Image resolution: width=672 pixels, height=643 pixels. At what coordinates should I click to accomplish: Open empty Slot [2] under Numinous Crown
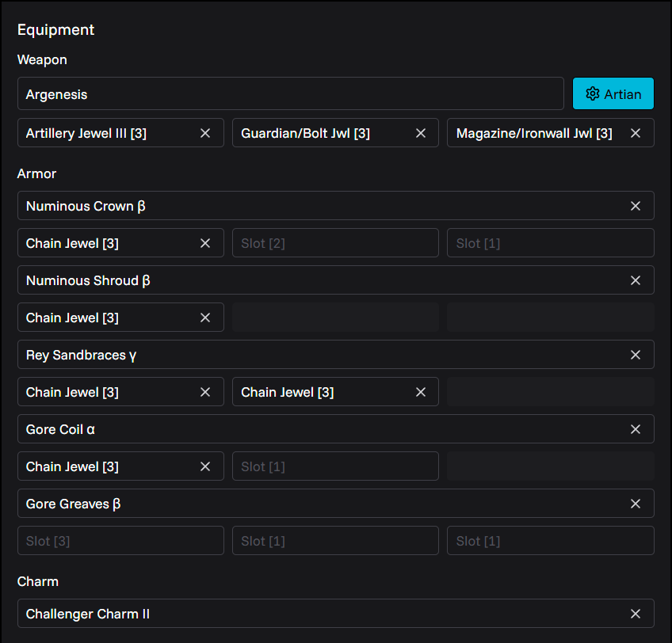[335, 243]
